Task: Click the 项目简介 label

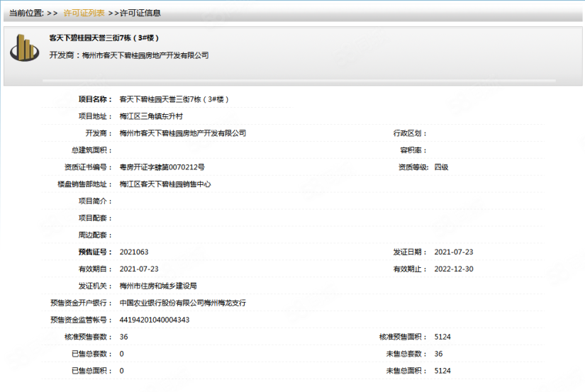Action: 95,201
